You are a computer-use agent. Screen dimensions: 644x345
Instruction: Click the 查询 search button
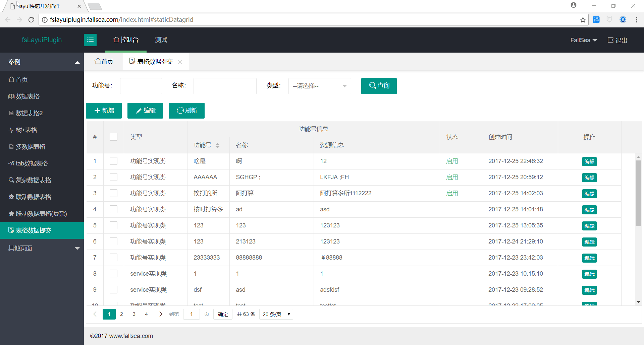click(x=379, y=86)
